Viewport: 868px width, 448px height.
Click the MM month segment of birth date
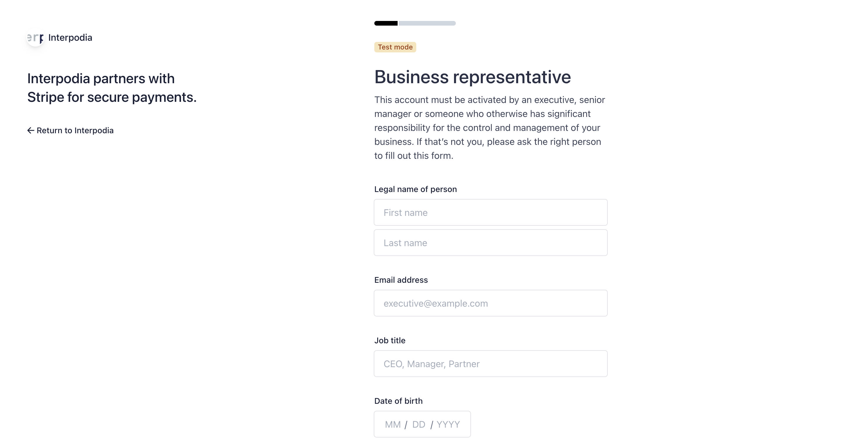393,424
